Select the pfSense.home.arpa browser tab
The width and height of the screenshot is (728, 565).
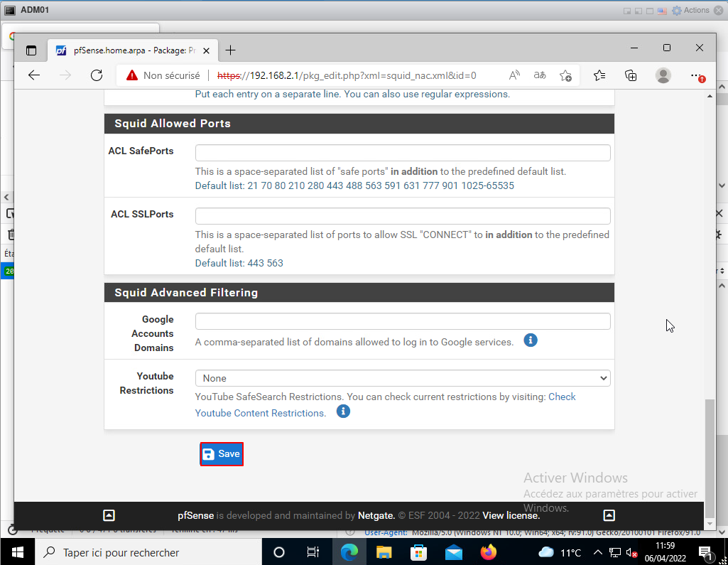(x=128, y=50)
